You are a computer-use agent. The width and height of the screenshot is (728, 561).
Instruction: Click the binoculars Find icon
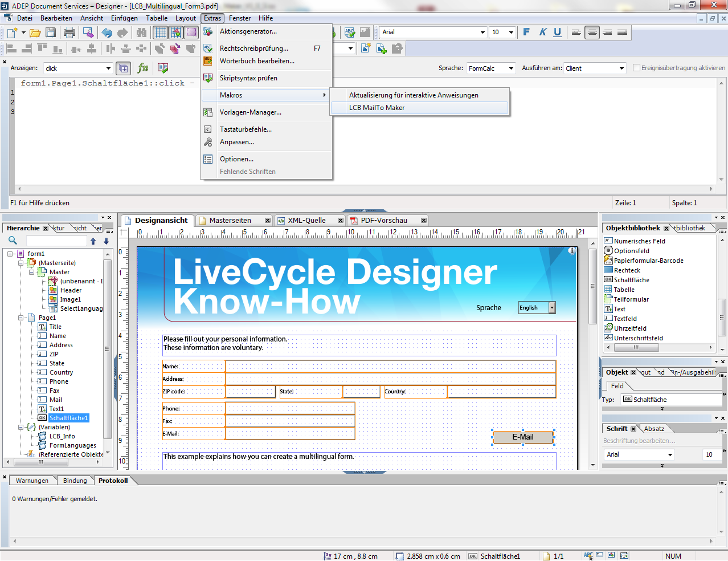[x=141, y=32]
